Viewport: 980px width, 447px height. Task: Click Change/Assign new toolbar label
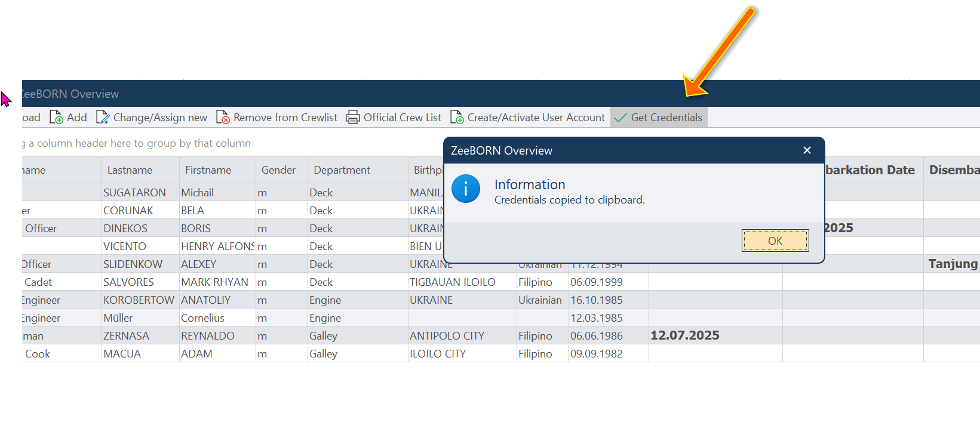(160, 118)
